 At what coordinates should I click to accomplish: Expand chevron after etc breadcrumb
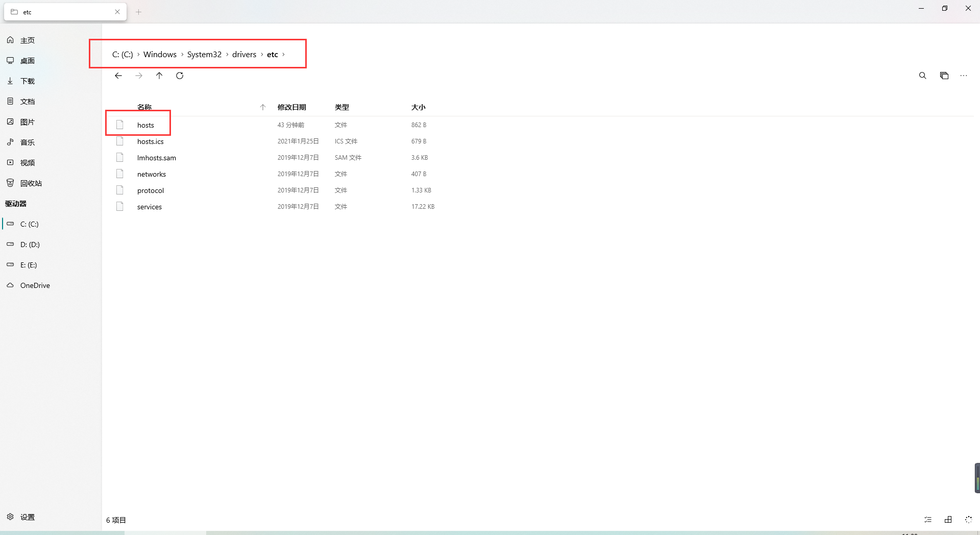pos(284,55)
